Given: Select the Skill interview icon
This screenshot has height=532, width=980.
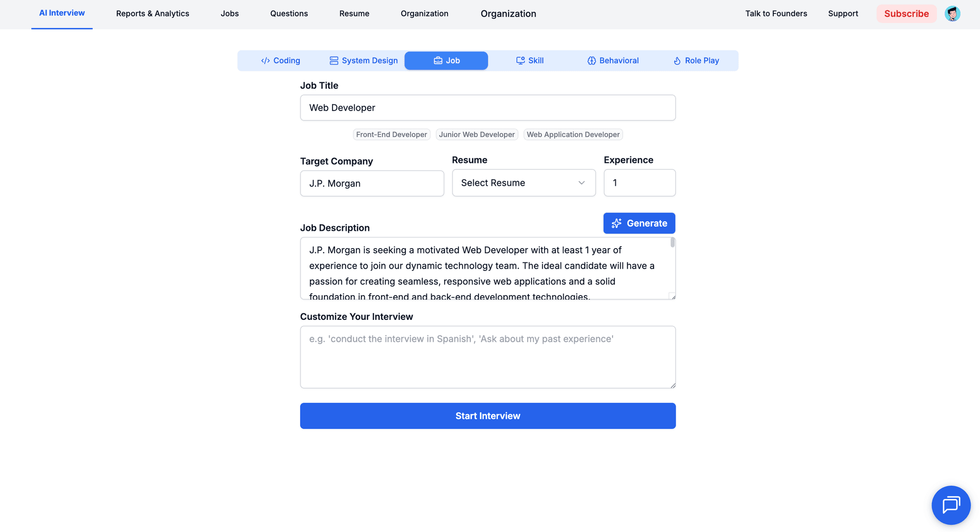Looking at the screenshot, I should 520,60.
